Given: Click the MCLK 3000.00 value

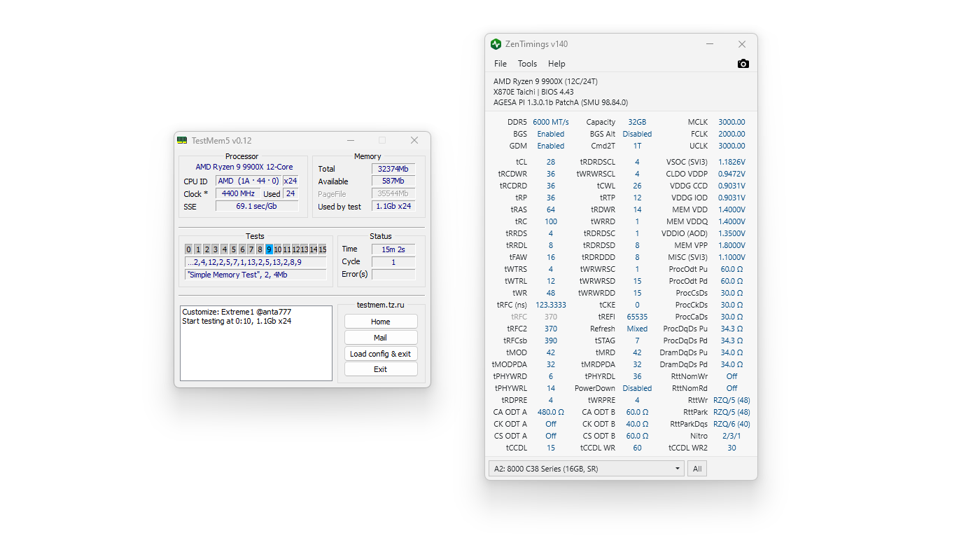Looking at the screenshot, I should tap(731, 122).
